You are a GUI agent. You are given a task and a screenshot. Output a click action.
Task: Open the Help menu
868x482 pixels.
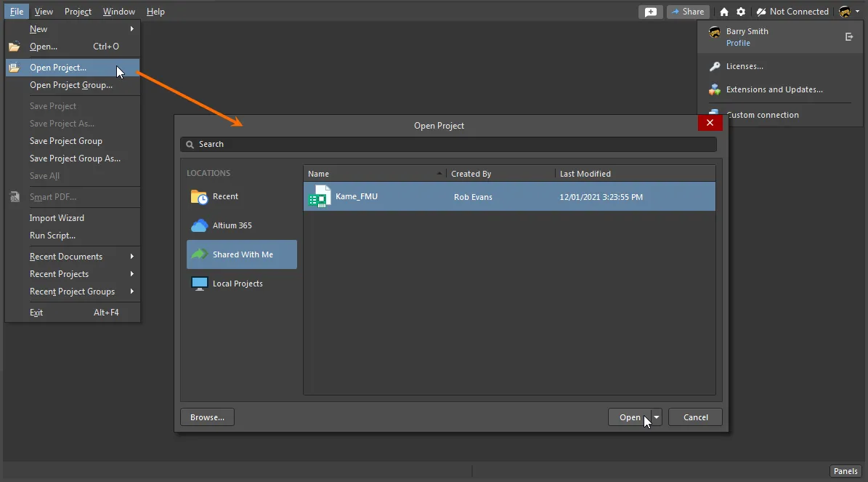coord(155,12)
